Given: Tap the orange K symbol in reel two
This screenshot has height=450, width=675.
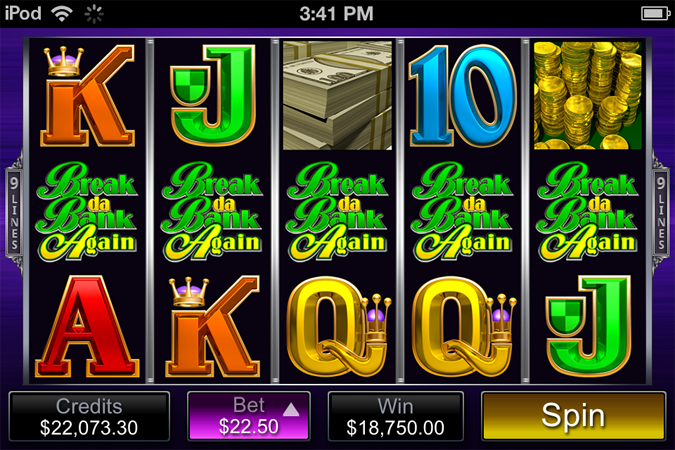Looking at the screenshot, I should [x=213, y=326].
